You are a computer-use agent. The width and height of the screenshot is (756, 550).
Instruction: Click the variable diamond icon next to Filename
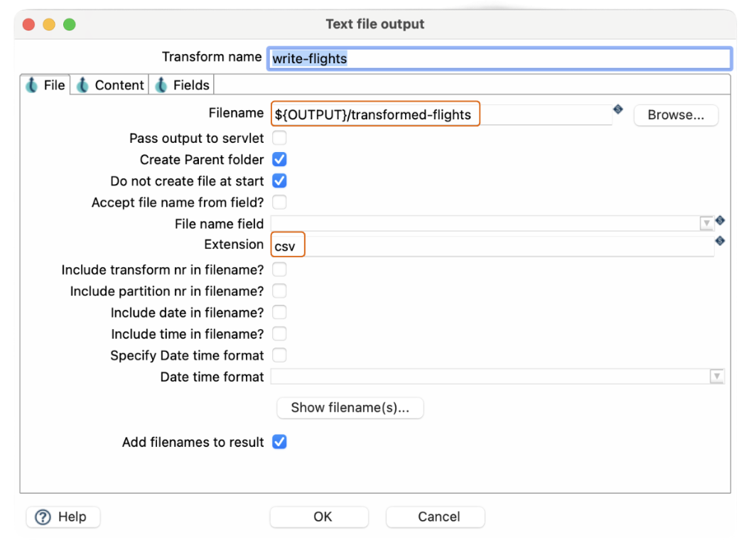618,109
